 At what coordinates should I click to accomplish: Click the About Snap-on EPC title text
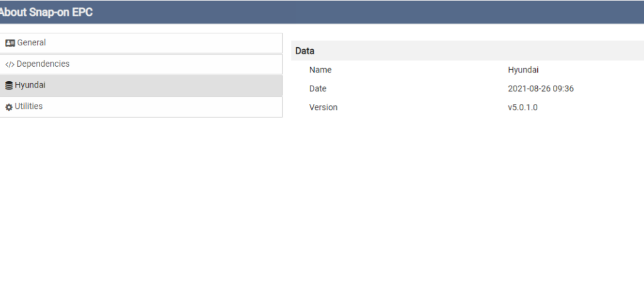coord(46,12)
